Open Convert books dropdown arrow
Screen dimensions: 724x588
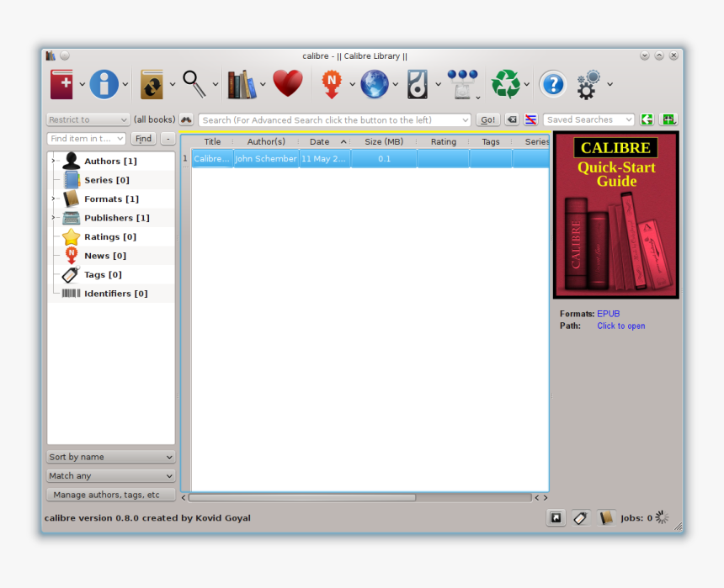173,84
